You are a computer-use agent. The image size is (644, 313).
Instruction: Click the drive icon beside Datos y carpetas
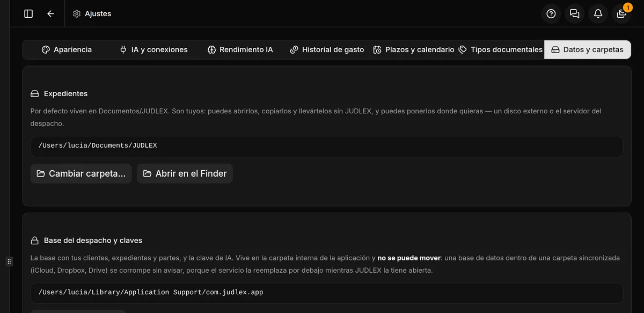click(555, 49)
